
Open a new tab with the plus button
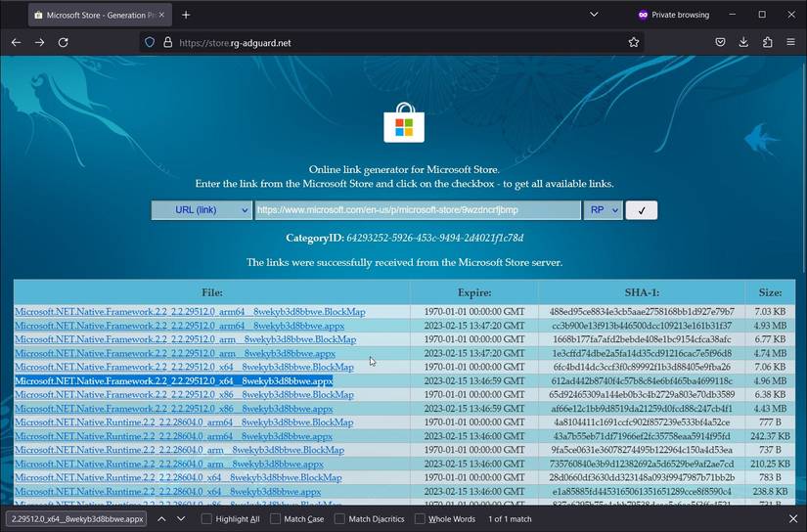tap(186, 15)
